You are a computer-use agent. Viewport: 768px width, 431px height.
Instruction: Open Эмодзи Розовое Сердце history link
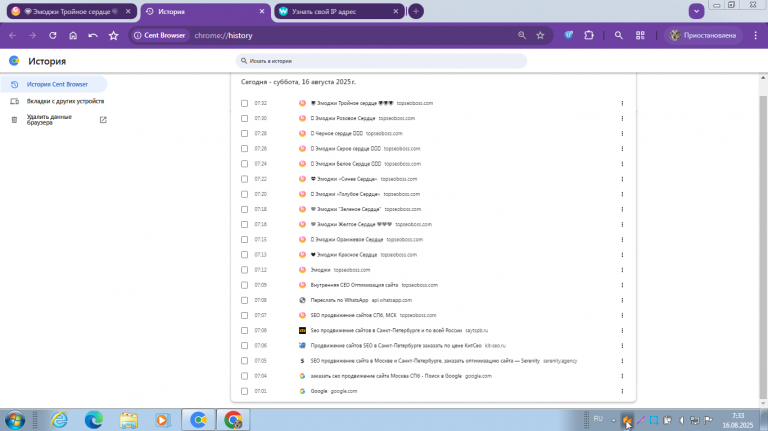(x=343, y=119)
